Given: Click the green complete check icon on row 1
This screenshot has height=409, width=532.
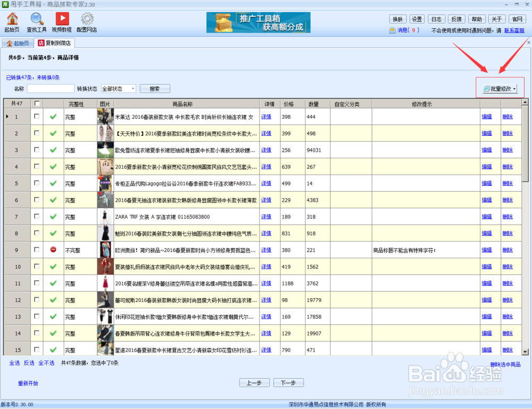Looking at the screenshot, I should pyautogui.click(x=53, y=117).
